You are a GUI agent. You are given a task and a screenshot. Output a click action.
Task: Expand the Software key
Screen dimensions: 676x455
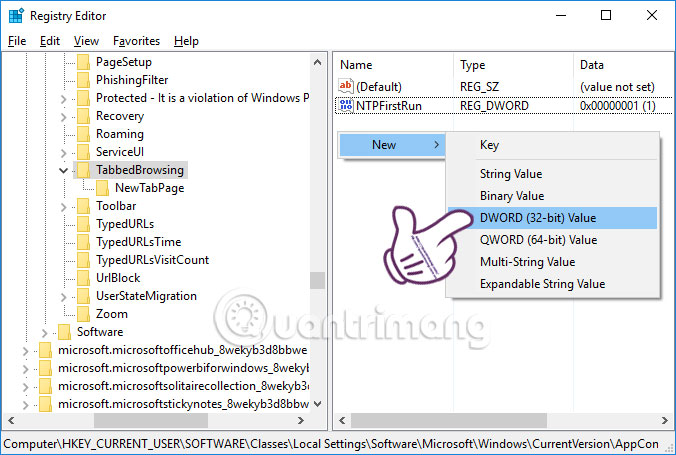45,333
